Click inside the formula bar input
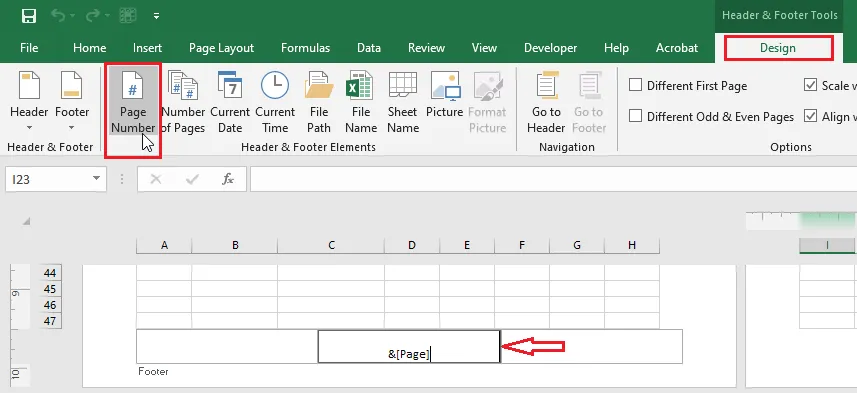 click(553, 179)
